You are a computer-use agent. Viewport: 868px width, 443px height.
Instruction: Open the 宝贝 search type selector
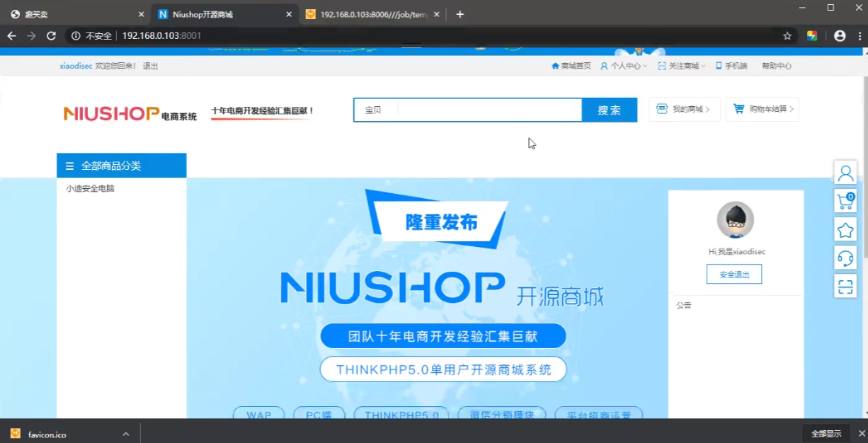point(373,110)
